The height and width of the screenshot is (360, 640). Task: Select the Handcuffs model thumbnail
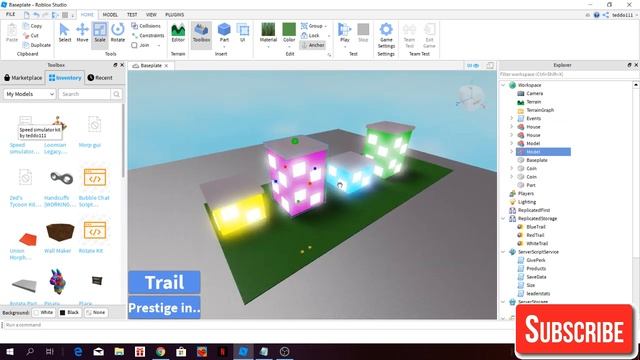(61, 178)
